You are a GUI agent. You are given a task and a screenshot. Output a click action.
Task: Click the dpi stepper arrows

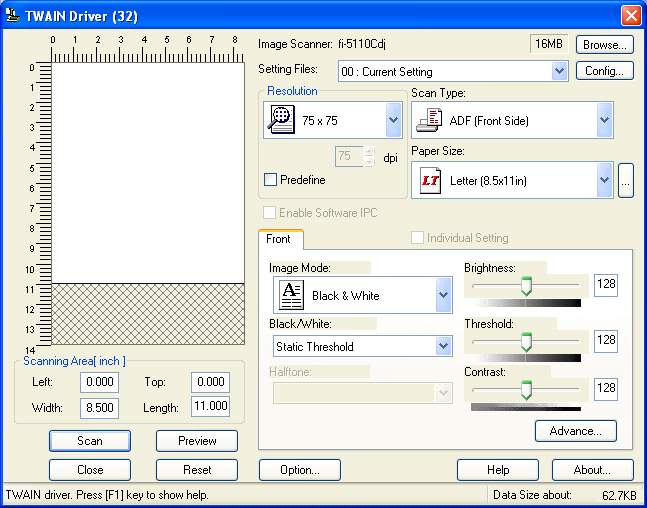click(x=369, y=156)
